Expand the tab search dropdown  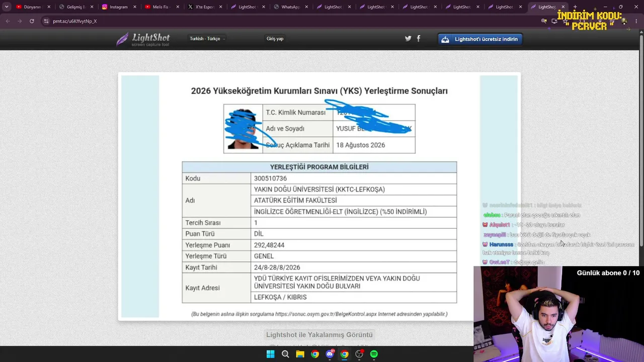[x=7, y=7]
